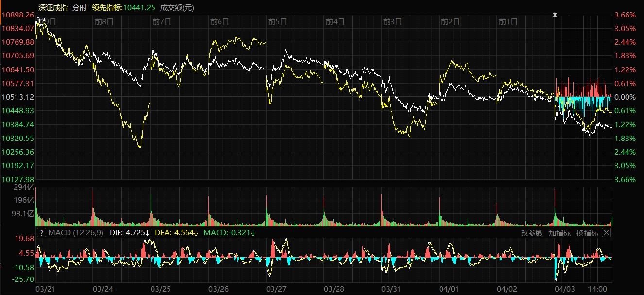This screenshot has width=644, height=295.
Task: Click the yellow DEA value readout
Action: click(177, 233)
